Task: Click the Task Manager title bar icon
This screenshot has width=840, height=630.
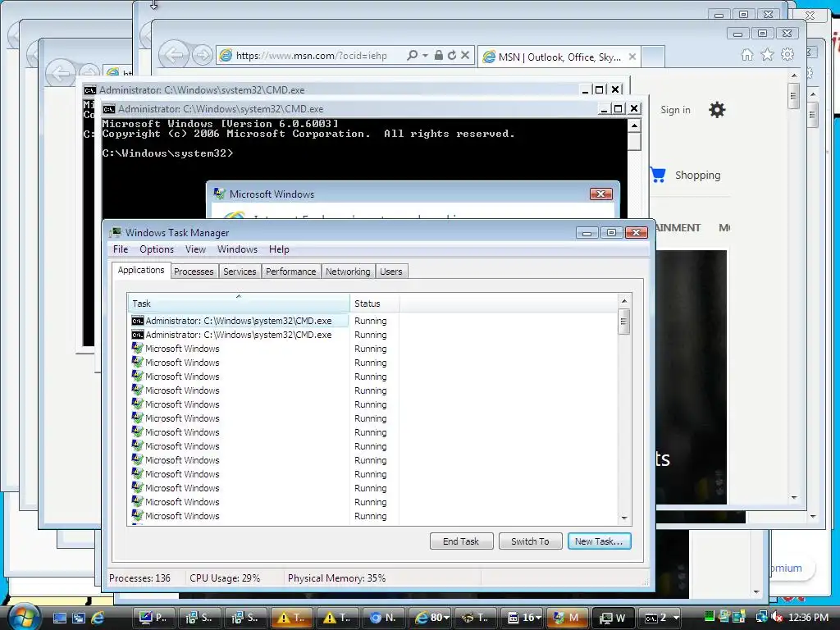Action: pos(115,232)
